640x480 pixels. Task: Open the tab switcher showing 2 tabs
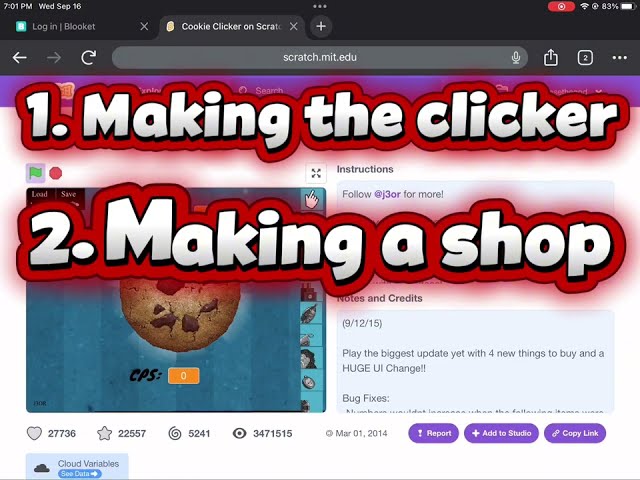pyautogui.click(x=585, y=58)
